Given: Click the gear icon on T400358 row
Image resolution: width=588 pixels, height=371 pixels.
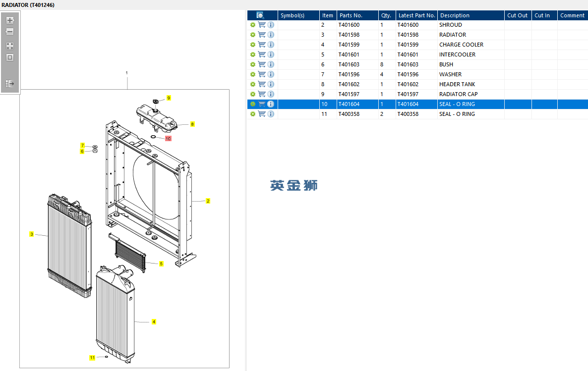Looking at the screenshot, I should [x=253, y=114].
